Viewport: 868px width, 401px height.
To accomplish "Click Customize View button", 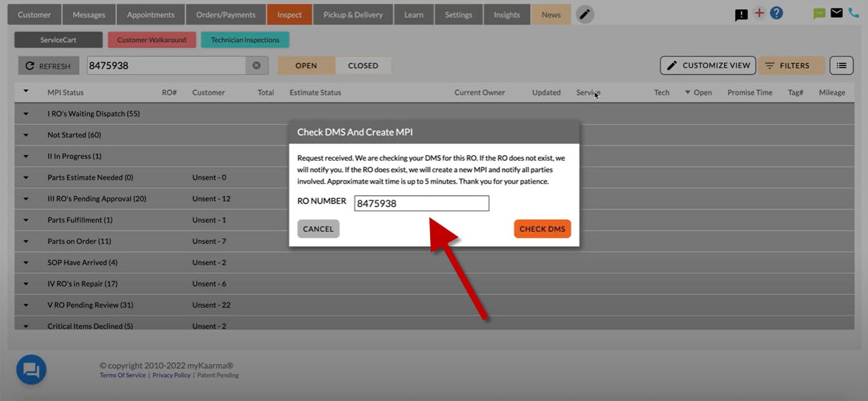I will (x=707, y=65).
